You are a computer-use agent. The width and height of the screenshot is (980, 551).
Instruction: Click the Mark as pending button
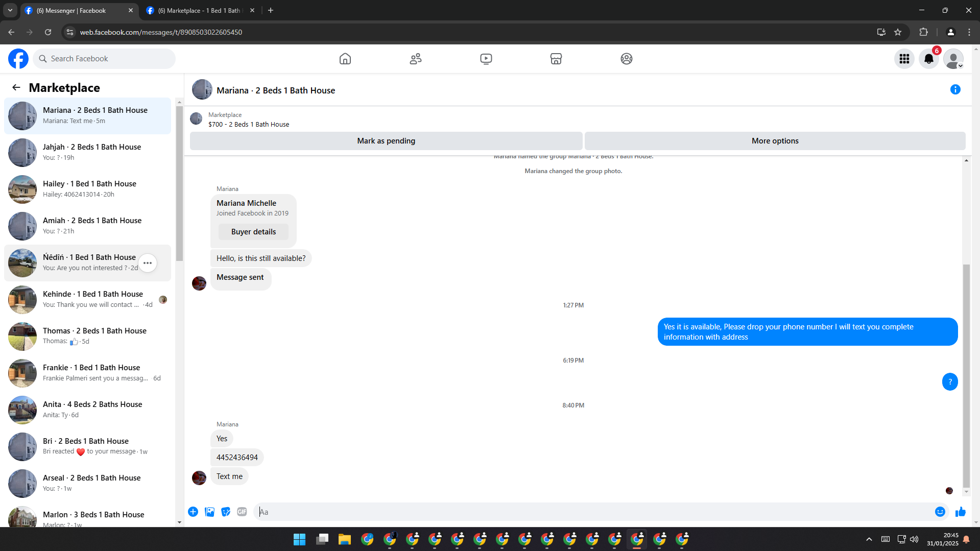coord(386,141)
